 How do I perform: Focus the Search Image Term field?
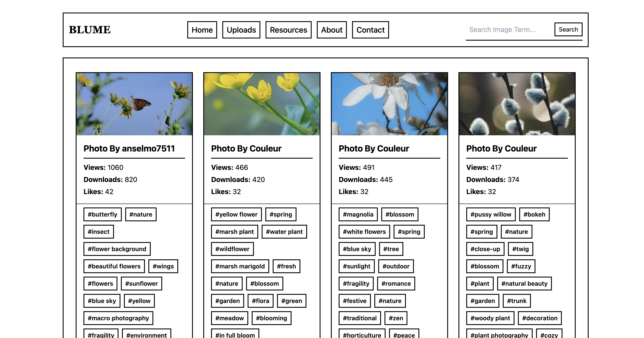tap(508, 30)
